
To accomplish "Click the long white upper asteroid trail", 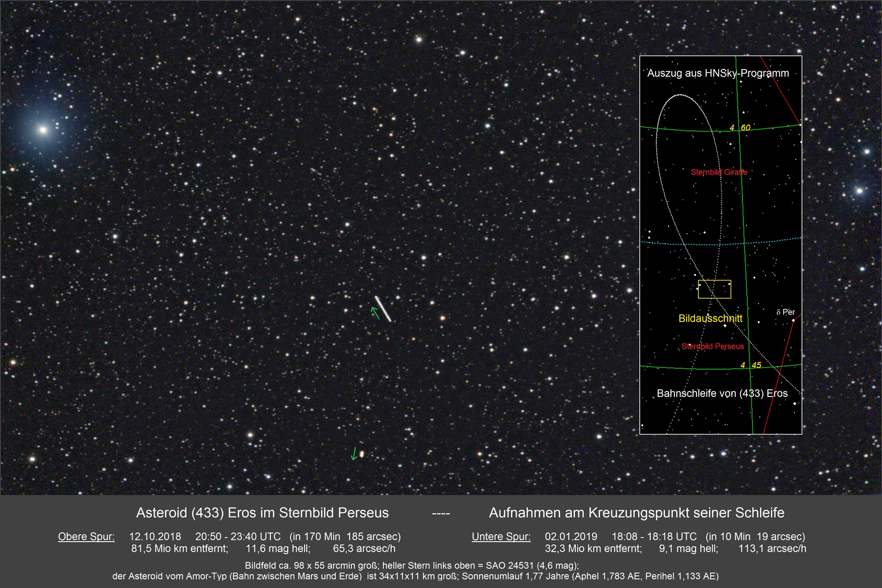I will click(x=383, y=309).
